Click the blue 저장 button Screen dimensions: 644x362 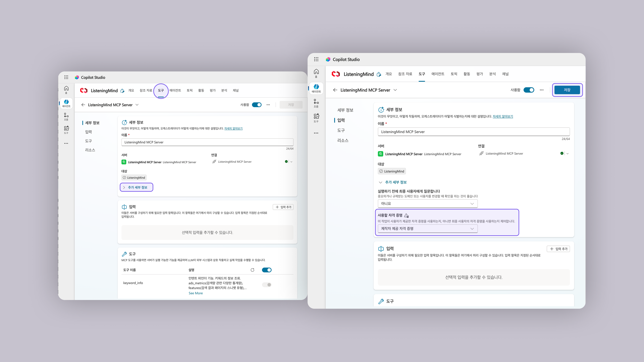coord(567,90)
